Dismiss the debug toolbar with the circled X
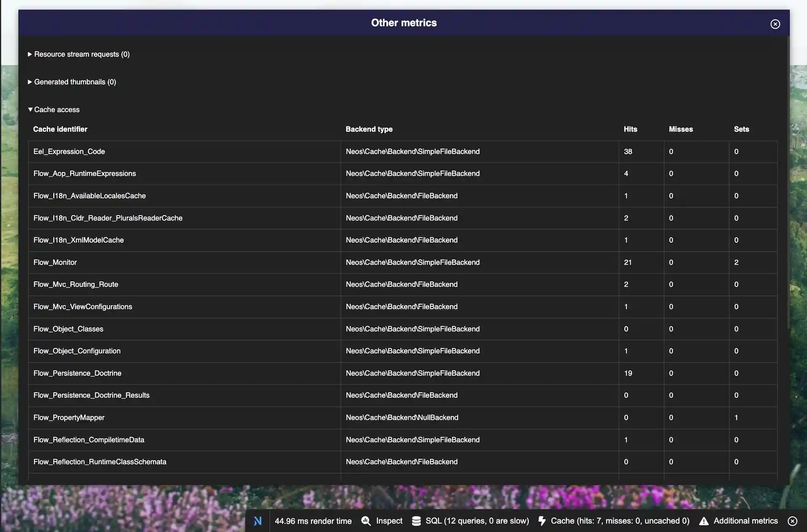Image resolution: width=807 pixels, height=532 pixels. (x=794, y=521)
